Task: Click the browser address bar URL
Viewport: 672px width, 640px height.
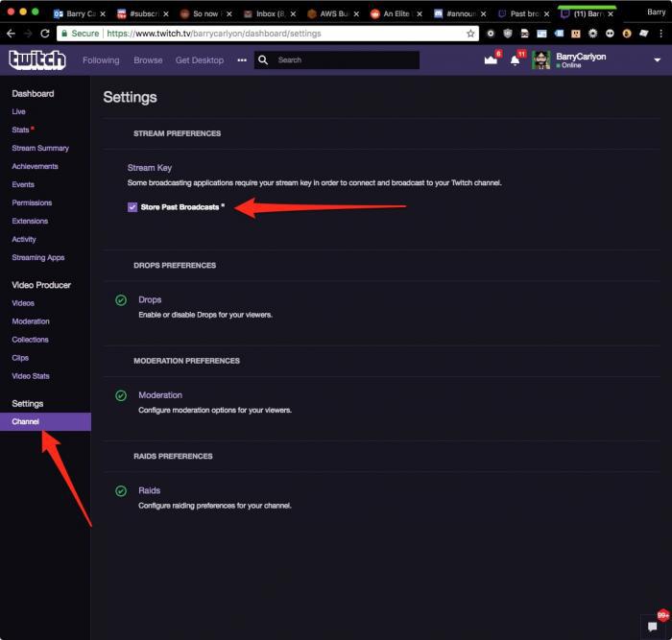Action: [213, 34]
